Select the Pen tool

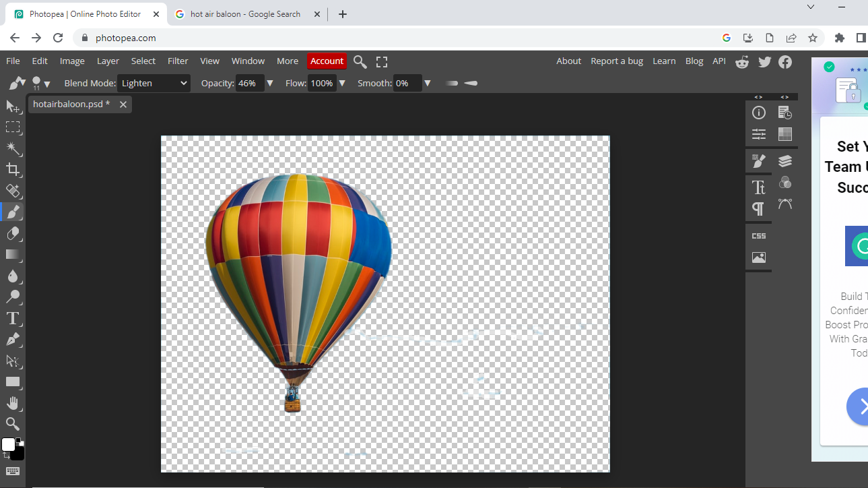point(13,339)
